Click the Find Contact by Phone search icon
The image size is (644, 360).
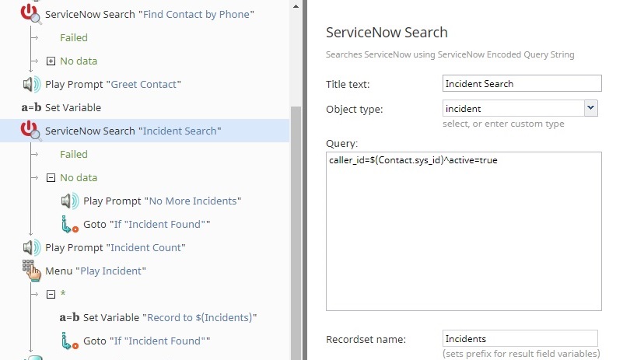(x=31, y=14)
